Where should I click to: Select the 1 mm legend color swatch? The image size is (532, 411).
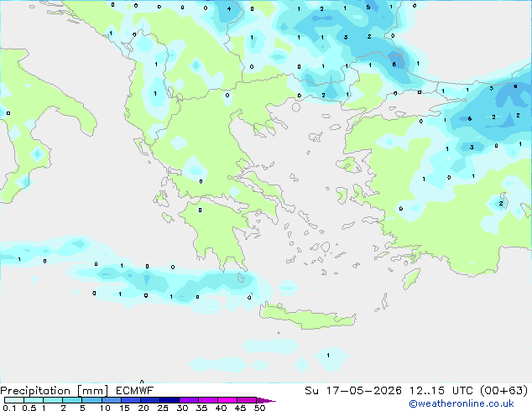53,400
